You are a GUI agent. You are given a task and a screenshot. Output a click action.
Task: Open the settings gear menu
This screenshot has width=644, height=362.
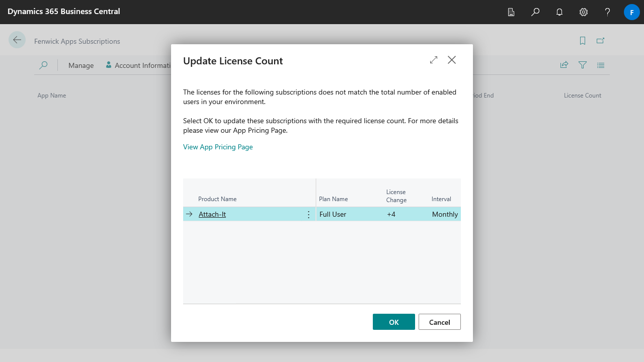point(584,12)
